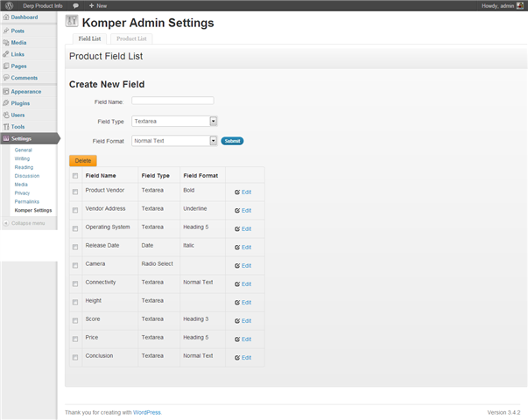Image resolution: width=528 pixels, height=420 pixels.
Task: Open the New content menu in admin bar
Action: [98, 6]
